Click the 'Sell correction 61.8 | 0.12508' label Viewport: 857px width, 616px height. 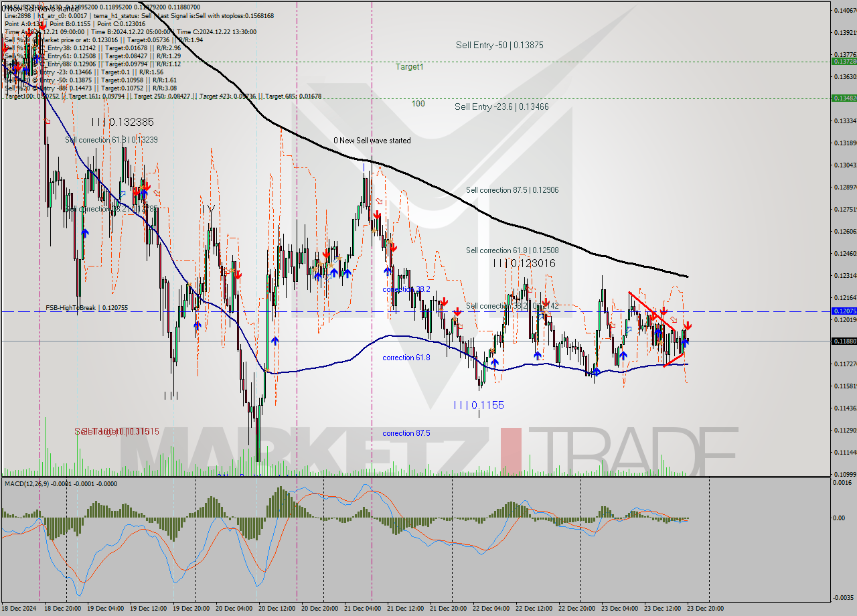coord(512,250)
